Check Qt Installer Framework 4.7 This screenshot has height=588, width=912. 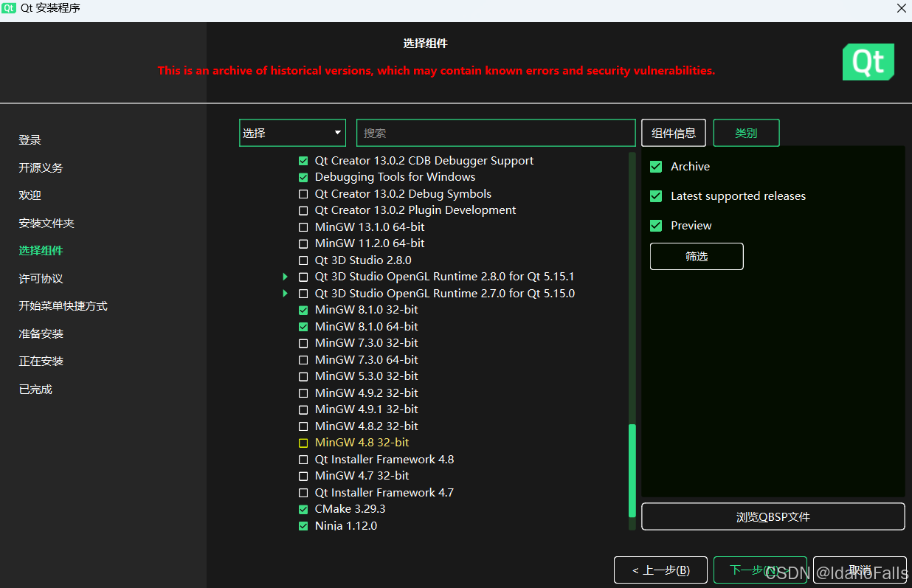coord(303,493)
